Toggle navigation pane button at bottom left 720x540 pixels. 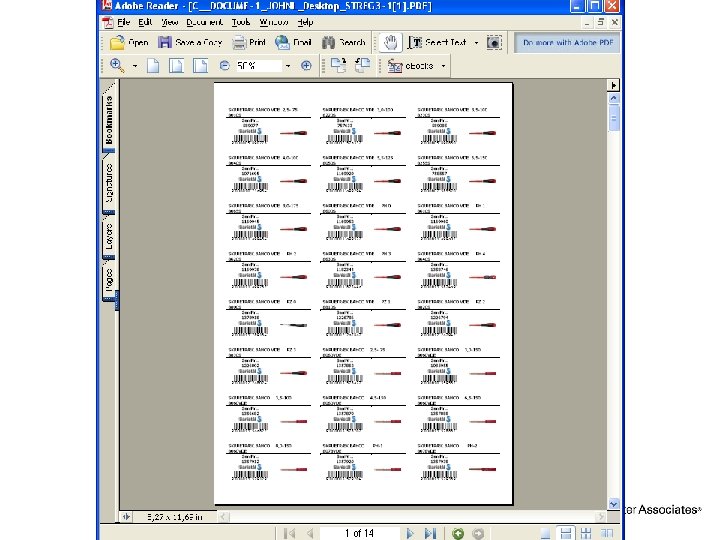tap(126, 517)
